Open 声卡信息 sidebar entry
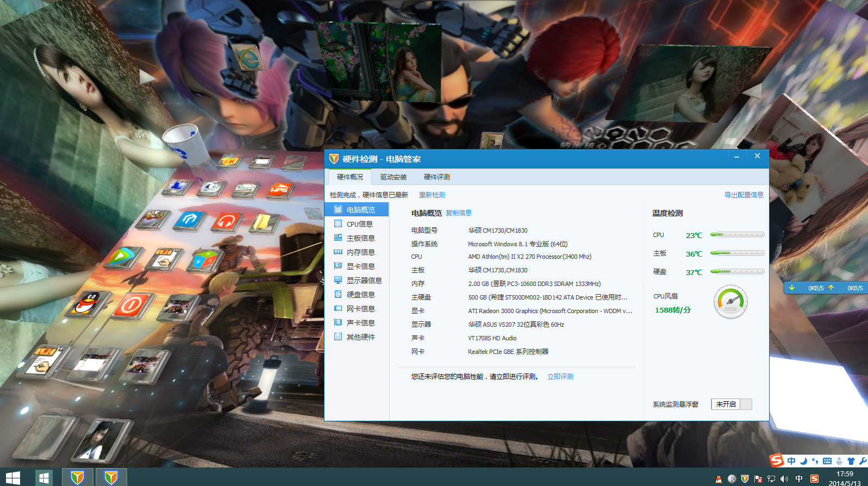The height and width of the screenshot is (486, 868). [357, 323]
